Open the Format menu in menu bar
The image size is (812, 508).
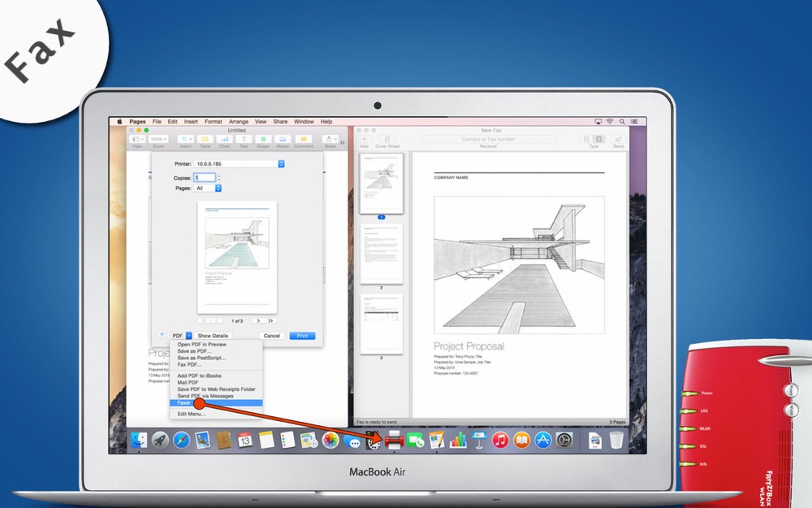[214, 121]
